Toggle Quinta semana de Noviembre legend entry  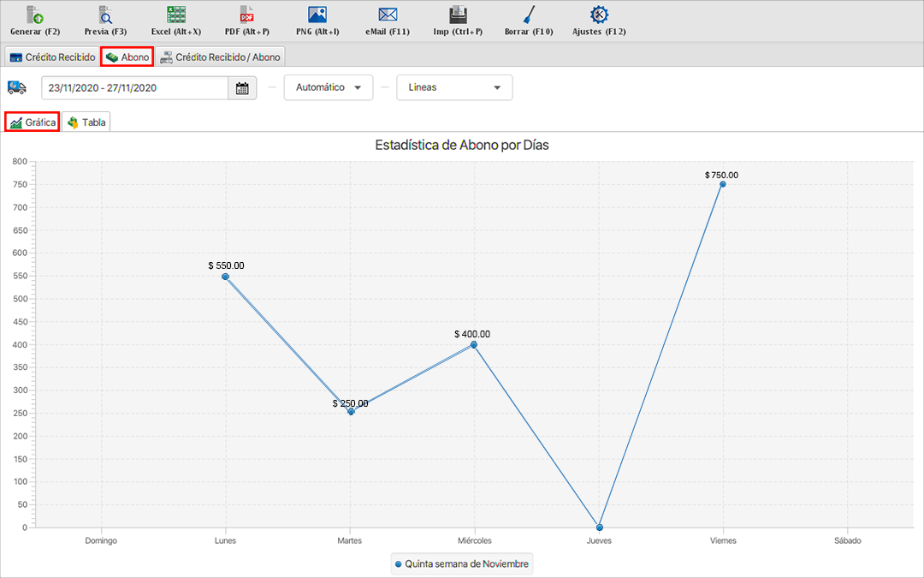coord(462,563)
